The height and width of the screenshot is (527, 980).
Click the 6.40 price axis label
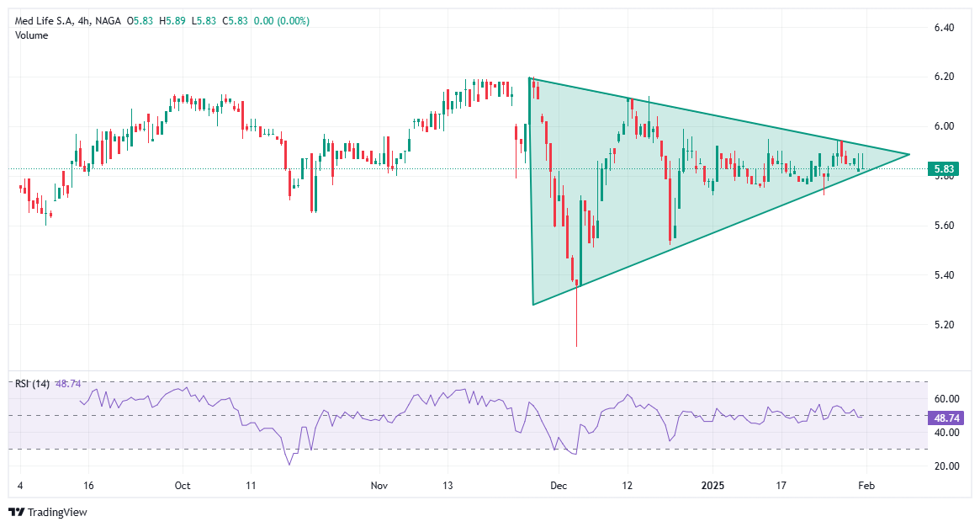click(944, 28)
